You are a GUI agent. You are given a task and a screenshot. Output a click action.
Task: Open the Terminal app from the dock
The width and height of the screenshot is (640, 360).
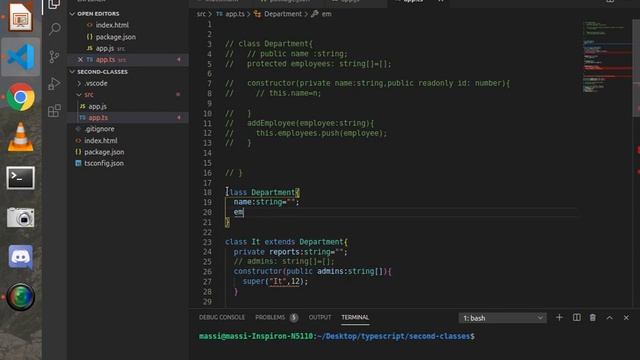point(20,178)
